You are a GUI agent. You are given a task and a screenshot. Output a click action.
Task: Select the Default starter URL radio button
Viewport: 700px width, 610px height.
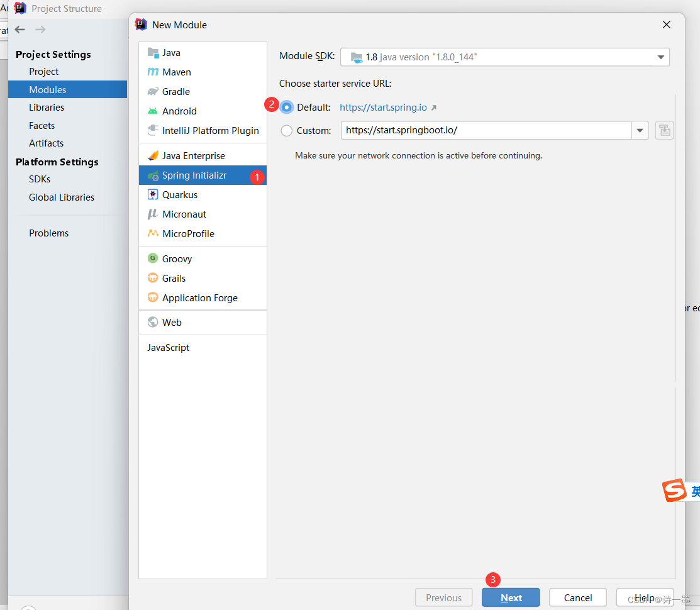[287, 108]
